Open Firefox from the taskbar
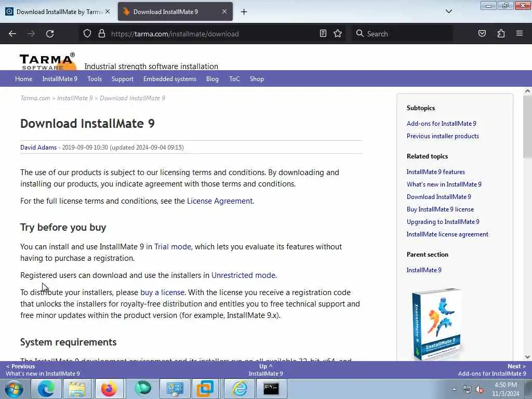This screenshot has height=399, width=532. pyautogui.click(x=109, y=389)
